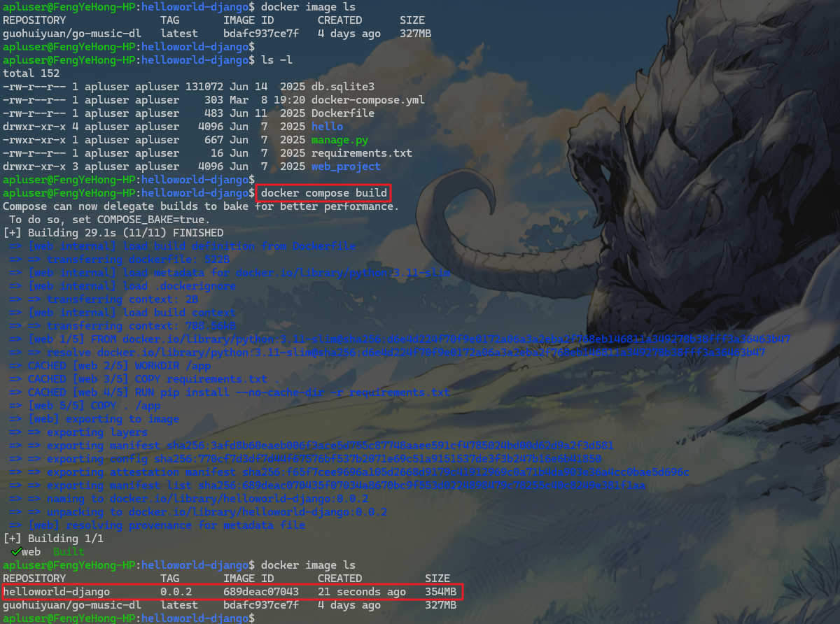Click the docker compose build command
Screen dimensions: 840x624
coord(323,193)
